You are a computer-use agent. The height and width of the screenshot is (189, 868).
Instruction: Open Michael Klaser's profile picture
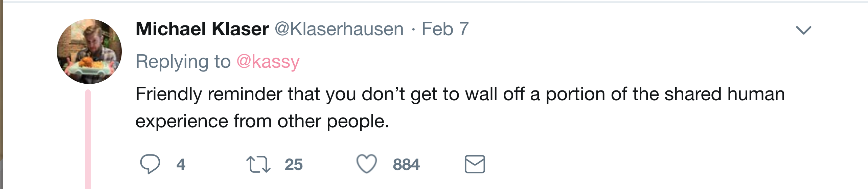point(89,51)
